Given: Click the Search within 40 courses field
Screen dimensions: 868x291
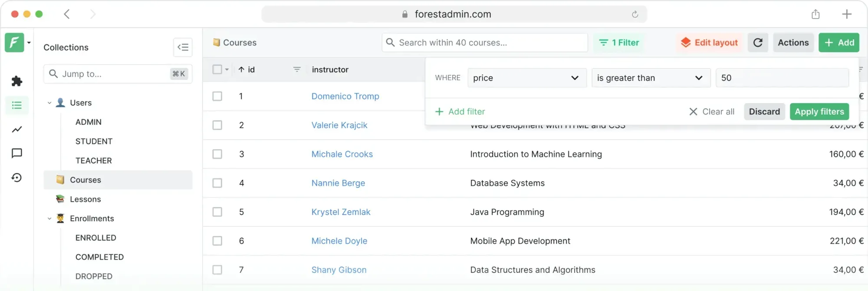Looking at the screenshot, I should 485,43.
